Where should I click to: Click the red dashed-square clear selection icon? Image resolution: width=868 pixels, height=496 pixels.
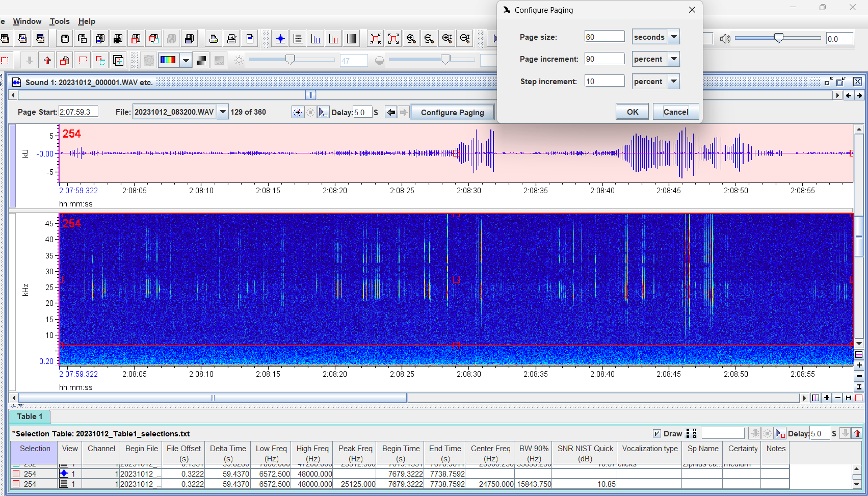coord(5,61)
